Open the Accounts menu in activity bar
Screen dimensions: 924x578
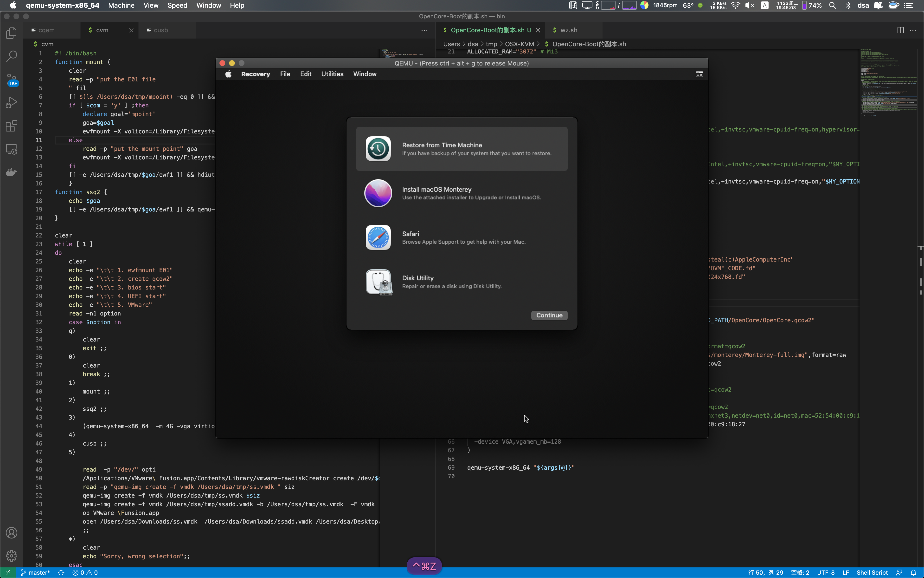[x=12, y=532]
